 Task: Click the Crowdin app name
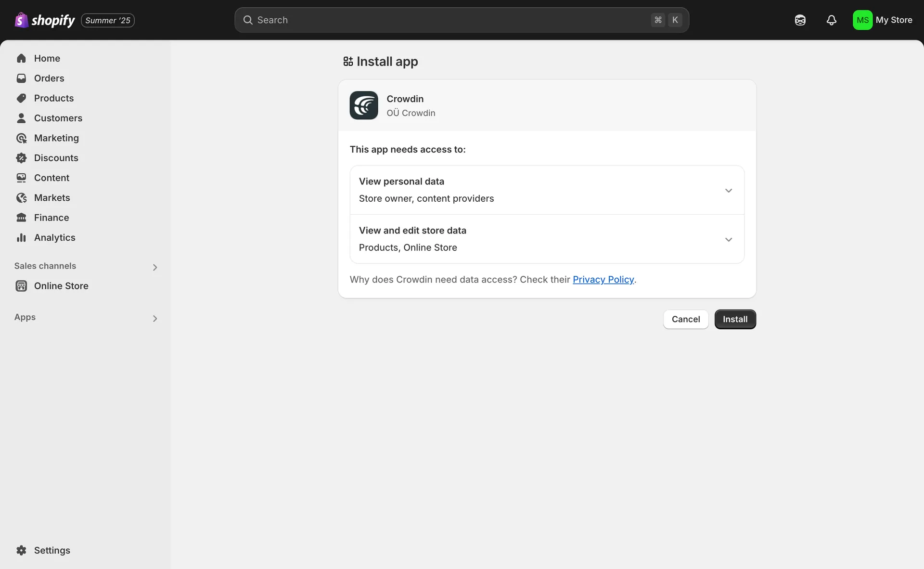click(x=405, y=99)
